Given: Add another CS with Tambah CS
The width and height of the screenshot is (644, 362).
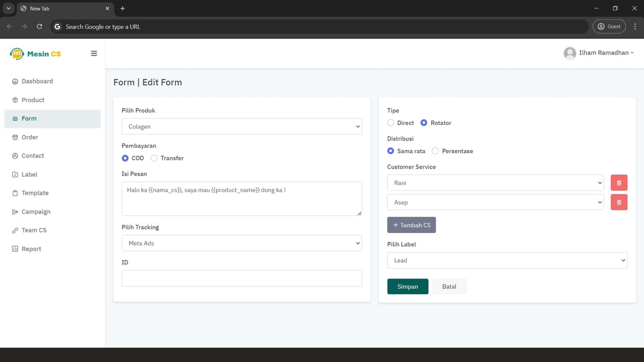Looking at the screenshot, I should [411, 225].
